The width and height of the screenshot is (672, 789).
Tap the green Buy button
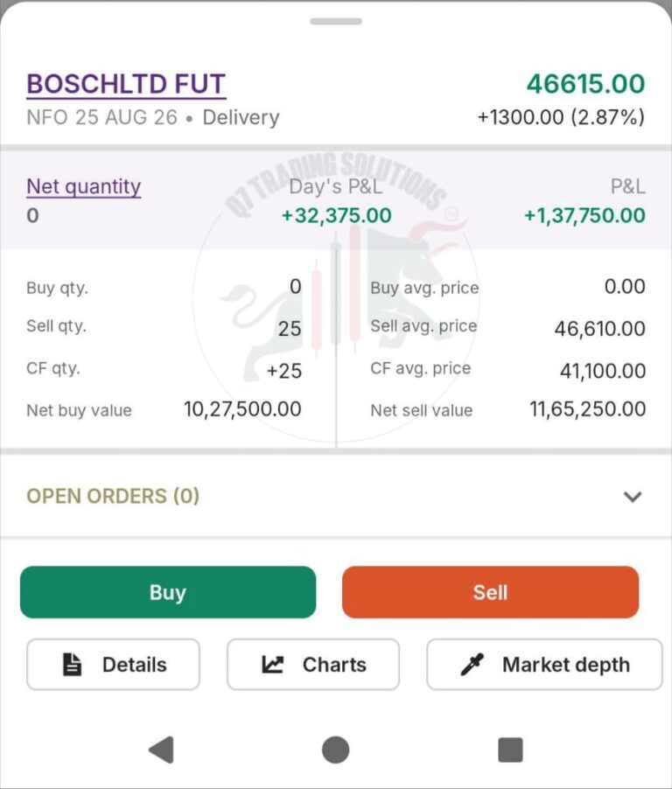(x=168, y=592)
